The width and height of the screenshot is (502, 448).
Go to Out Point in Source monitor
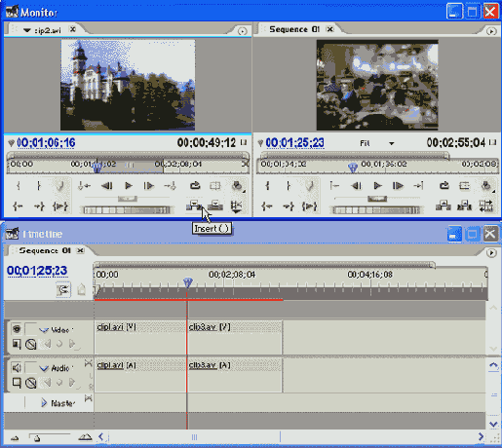(39, 206)
